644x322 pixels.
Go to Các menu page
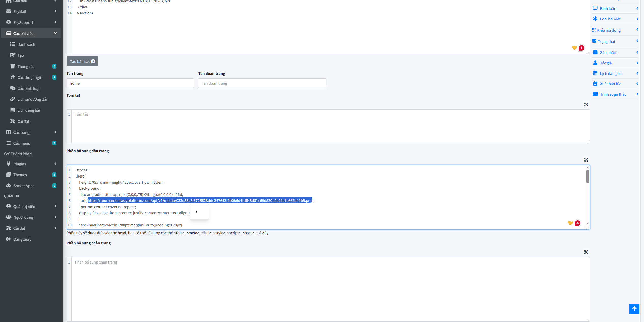tap(22, 143)
